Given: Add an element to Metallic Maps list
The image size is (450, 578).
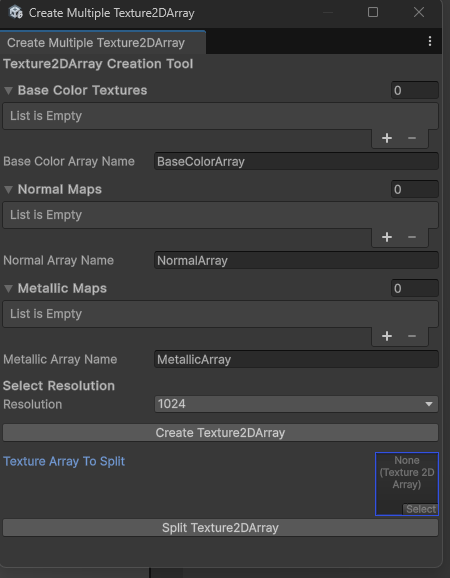Looking at the screenshot, I should 387,336.
